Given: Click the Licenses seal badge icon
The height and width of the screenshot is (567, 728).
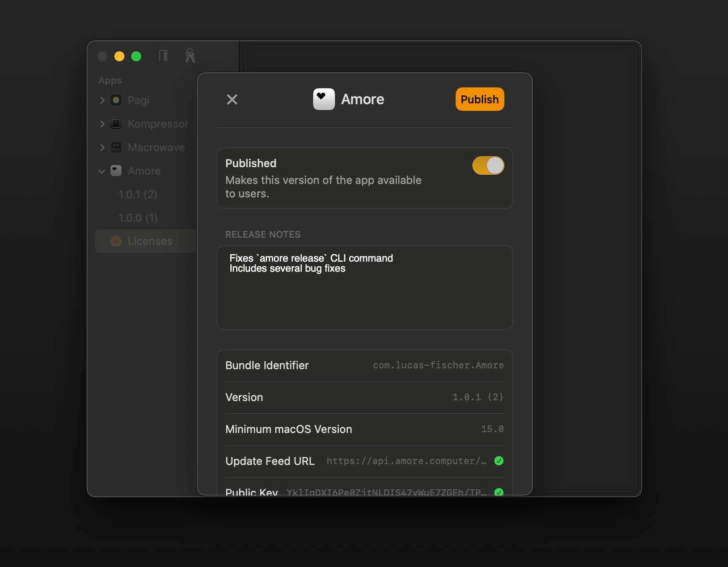Looking at the screenshot, I should click(116, 241).
